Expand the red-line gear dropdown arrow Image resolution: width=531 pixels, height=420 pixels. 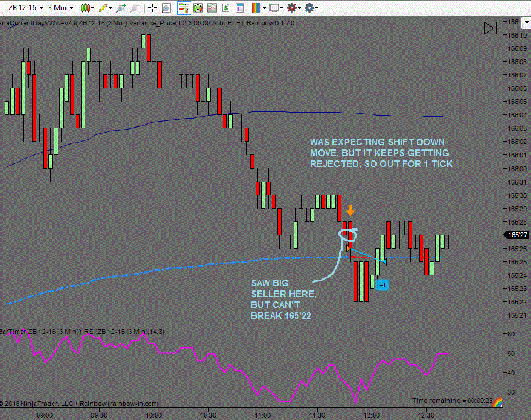click(299, 8)
